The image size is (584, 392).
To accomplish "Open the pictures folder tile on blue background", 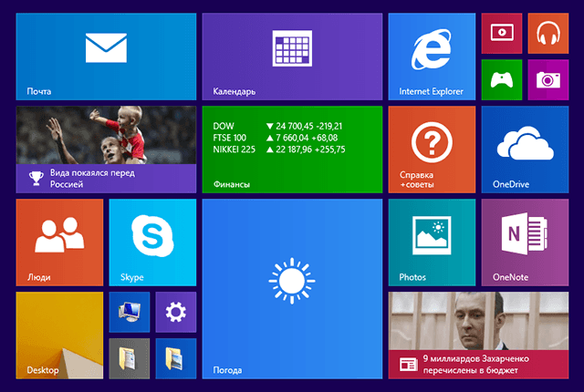I will coord(176,358).
